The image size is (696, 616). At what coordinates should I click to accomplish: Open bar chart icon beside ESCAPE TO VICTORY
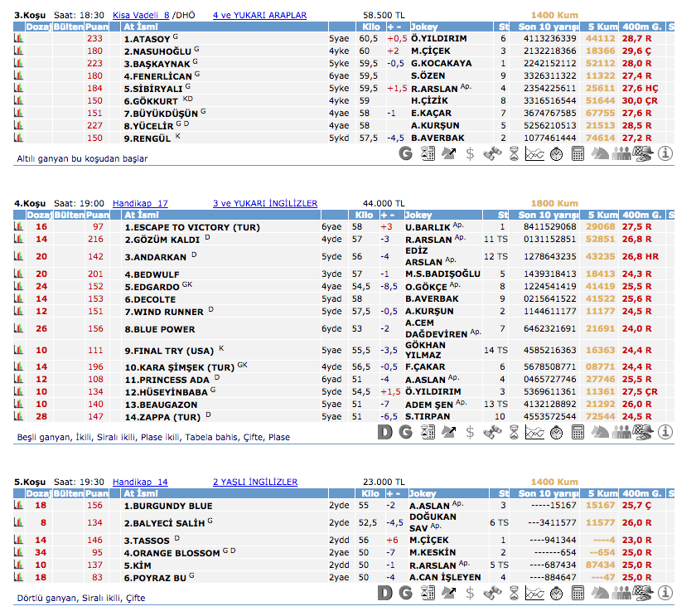pyautogui.click(x=18, y=226)
